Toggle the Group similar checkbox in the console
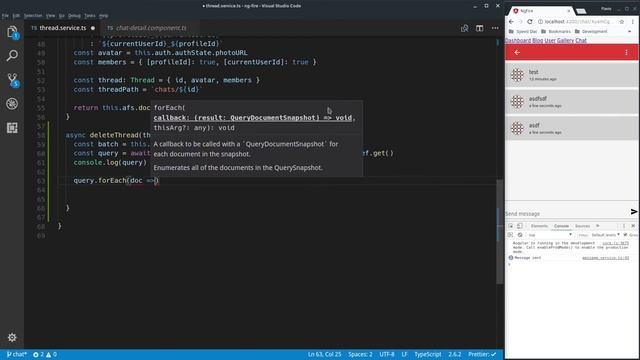Image resolution: width=640 pixels, height=360 pixels. [x=625, y=235]
